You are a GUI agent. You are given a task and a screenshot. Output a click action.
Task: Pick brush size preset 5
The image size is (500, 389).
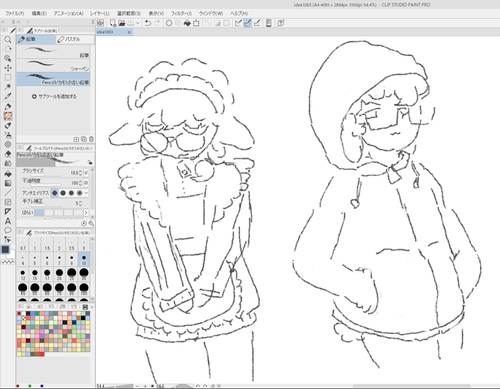click(35, 259)
